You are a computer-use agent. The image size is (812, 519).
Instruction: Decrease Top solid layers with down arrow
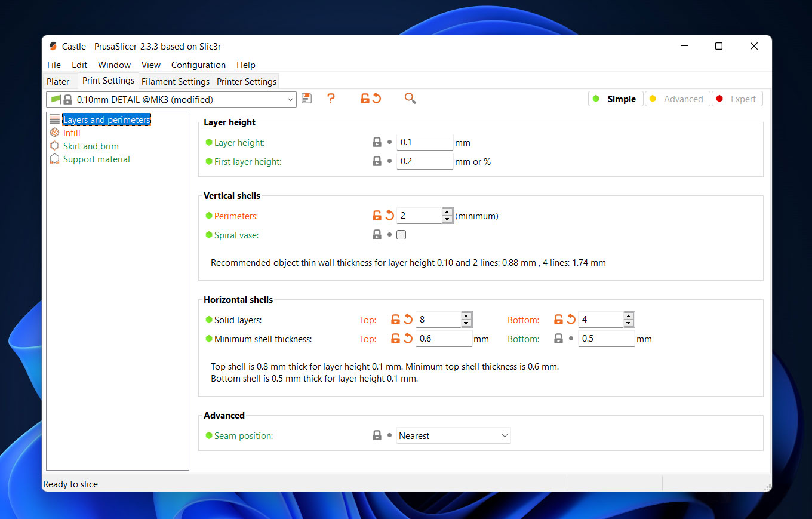(466, 323)
